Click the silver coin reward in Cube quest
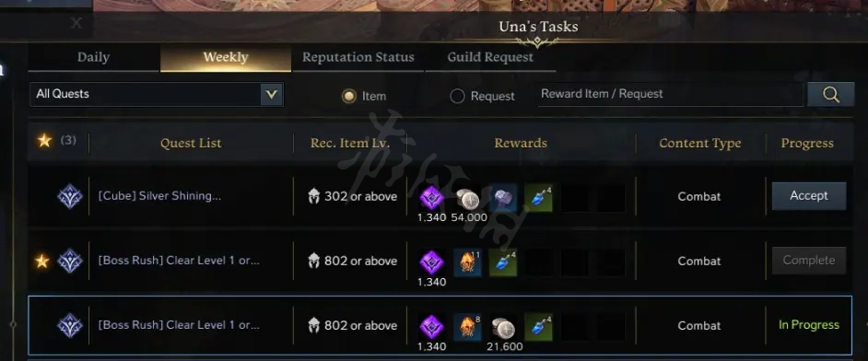868x361 pixels. pos(468,199)
